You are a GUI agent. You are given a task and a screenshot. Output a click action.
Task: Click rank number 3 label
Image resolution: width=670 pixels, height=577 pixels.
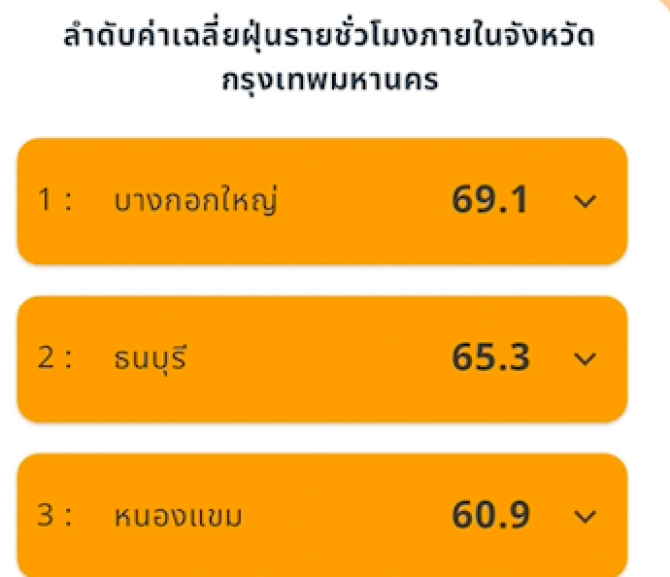(x=45, y=516)
